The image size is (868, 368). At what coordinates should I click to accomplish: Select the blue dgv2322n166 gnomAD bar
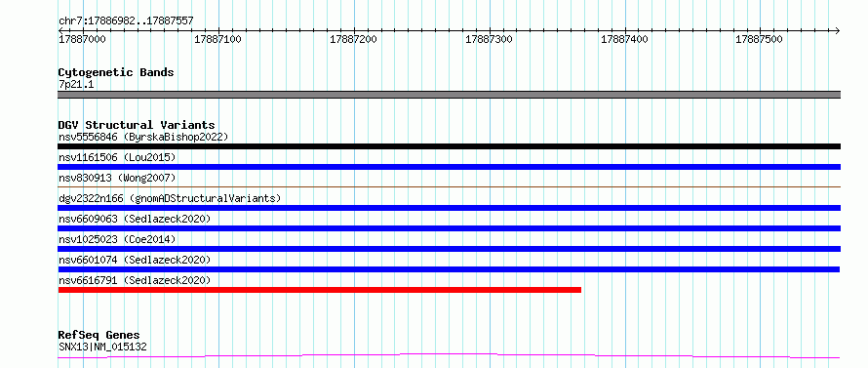click(x=449, y=208)
